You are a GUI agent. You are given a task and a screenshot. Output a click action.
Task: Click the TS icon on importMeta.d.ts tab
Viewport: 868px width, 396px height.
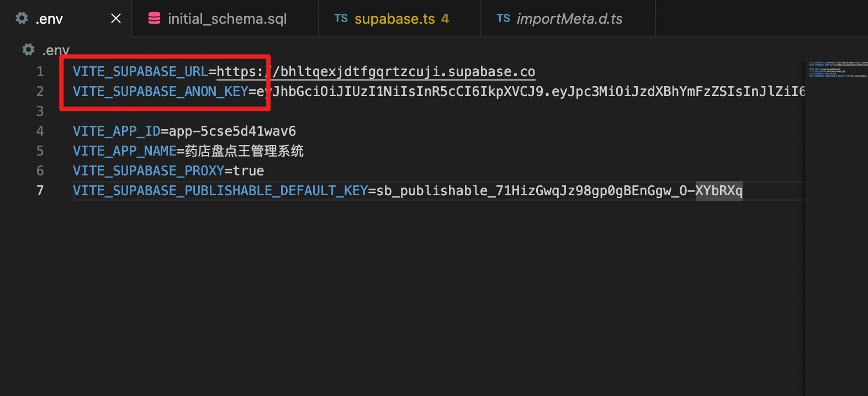point(504,18)
